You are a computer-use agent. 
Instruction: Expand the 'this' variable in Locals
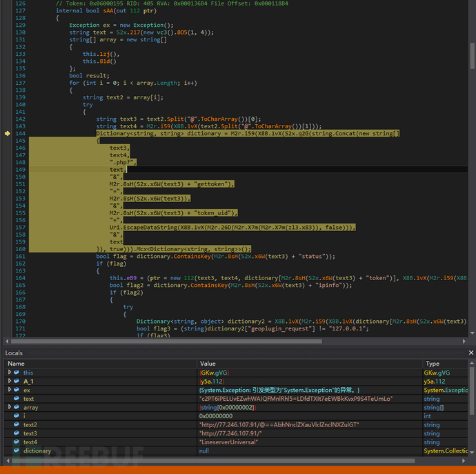[x=10, y=372]
